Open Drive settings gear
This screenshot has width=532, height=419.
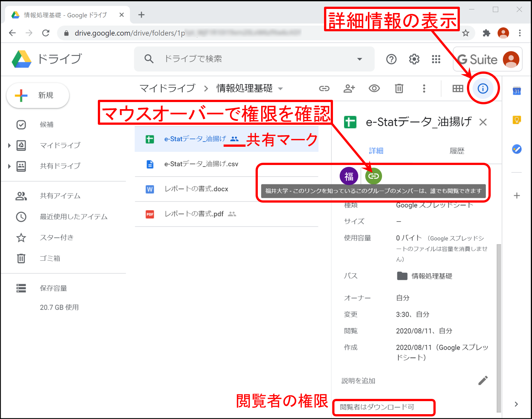[x=414, y=59]
